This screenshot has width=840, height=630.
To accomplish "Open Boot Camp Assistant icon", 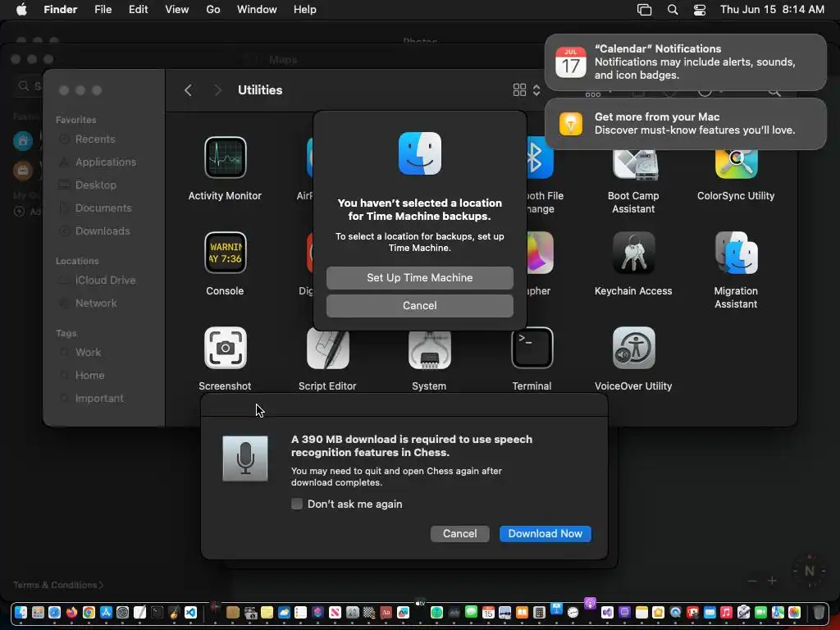I will [635, 165].
